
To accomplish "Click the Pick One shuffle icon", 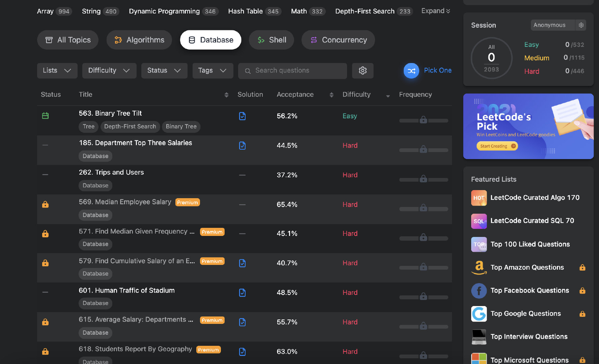I will pyautogui.click(x=411, y=71).
